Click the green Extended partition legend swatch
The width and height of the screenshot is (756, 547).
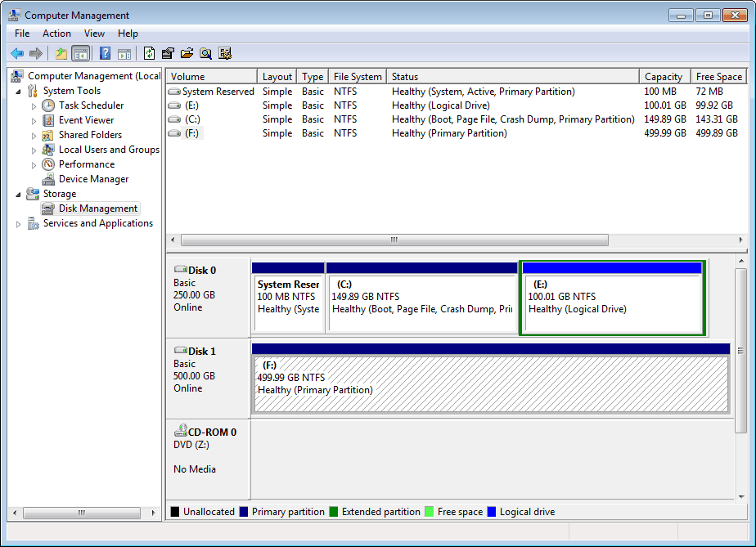(334, 512)
